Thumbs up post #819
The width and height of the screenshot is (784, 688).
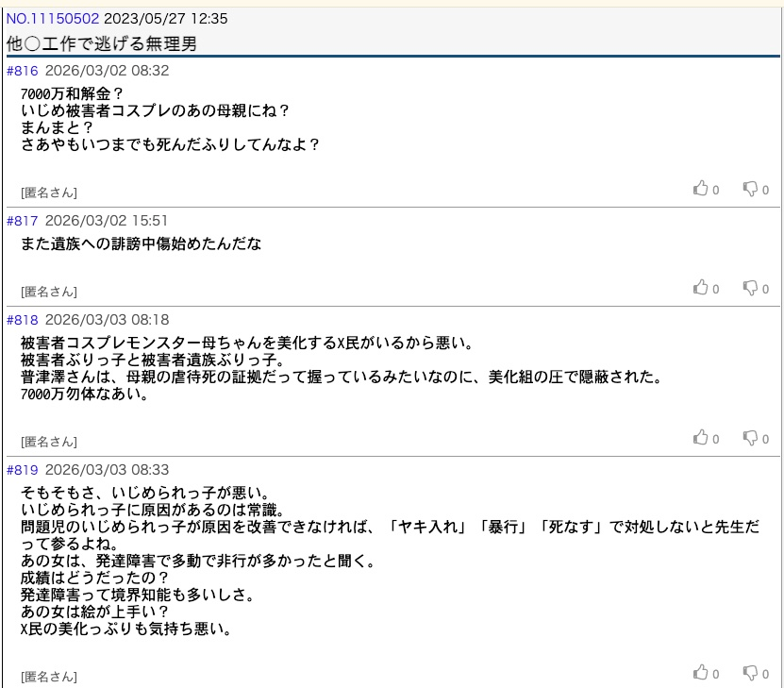click(x=700, y=673)
